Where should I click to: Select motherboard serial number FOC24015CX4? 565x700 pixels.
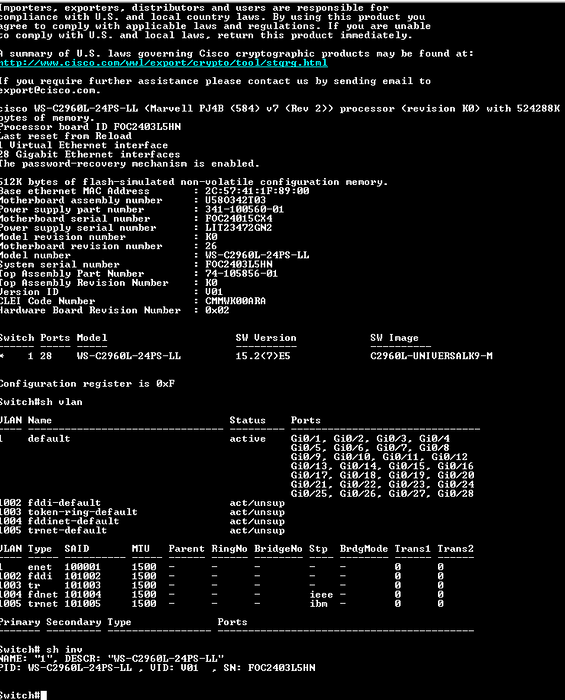[x=239, y=219]
